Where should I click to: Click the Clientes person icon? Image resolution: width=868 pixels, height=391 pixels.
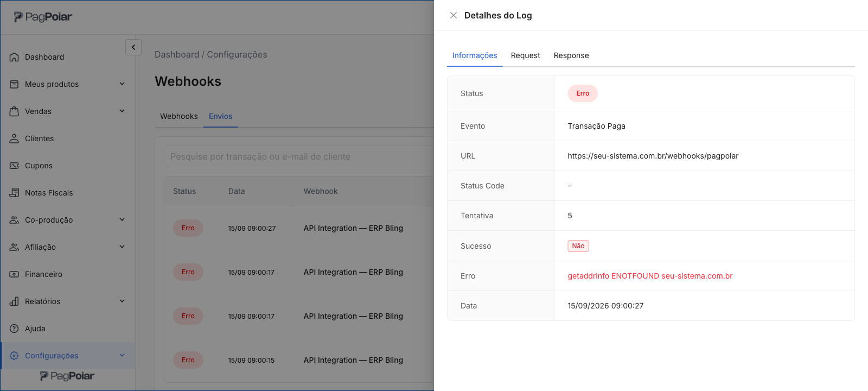[x=14, y=138]
